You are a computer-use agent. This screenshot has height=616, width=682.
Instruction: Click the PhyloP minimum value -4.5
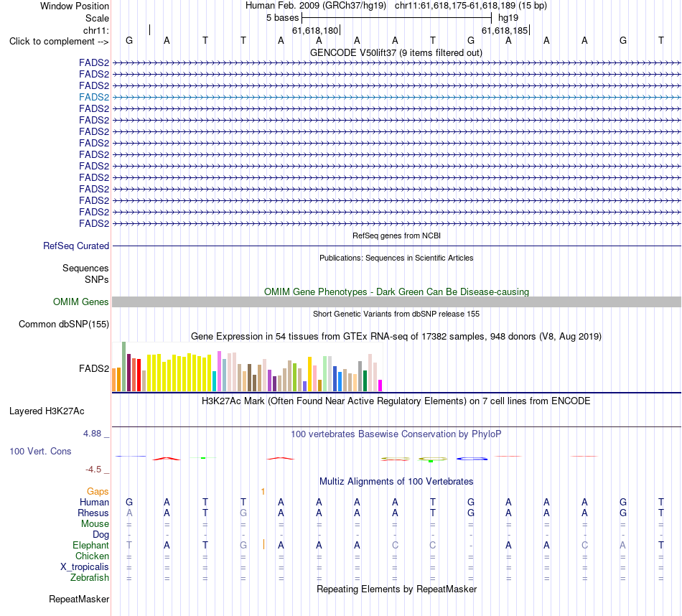[x=93, y=470]
